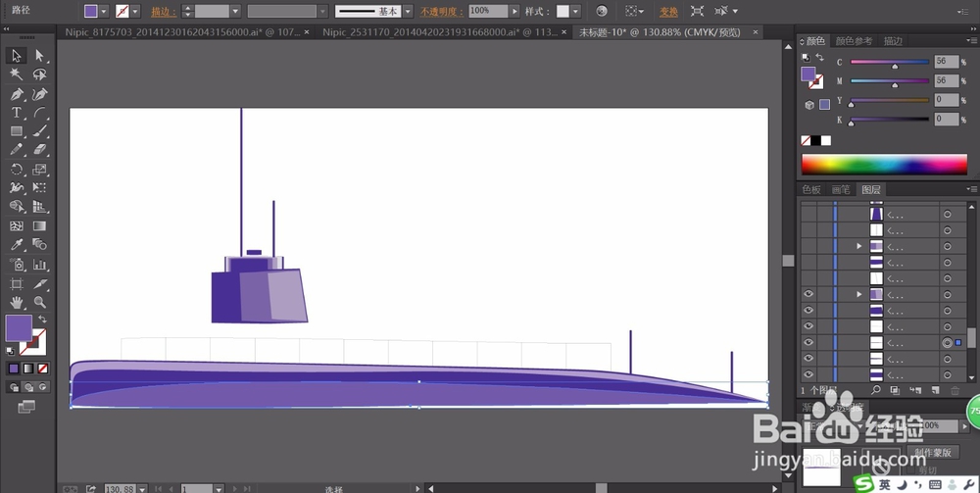Choose the Symbol Sprayer tool

pyautogui.click(x=17, y=265)
